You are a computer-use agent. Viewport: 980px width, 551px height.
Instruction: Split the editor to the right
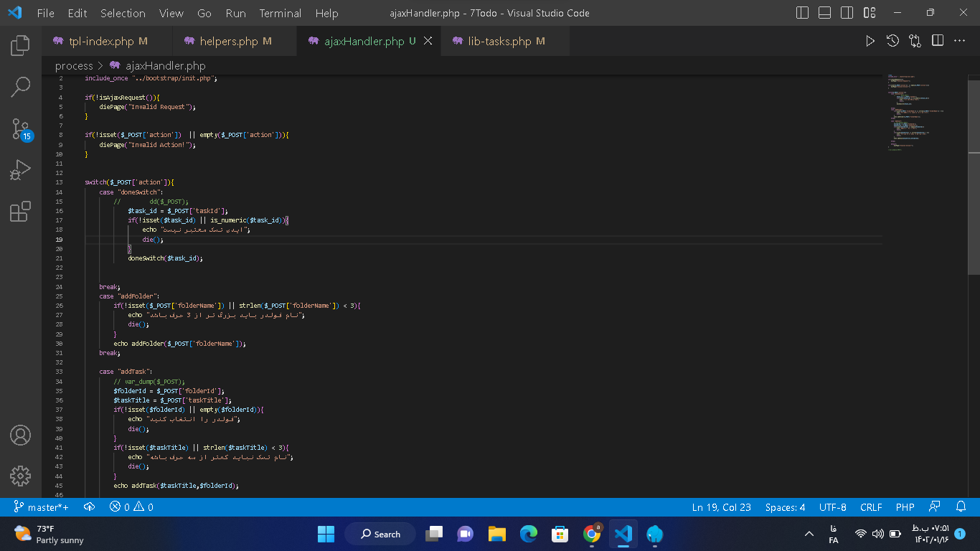938,41
